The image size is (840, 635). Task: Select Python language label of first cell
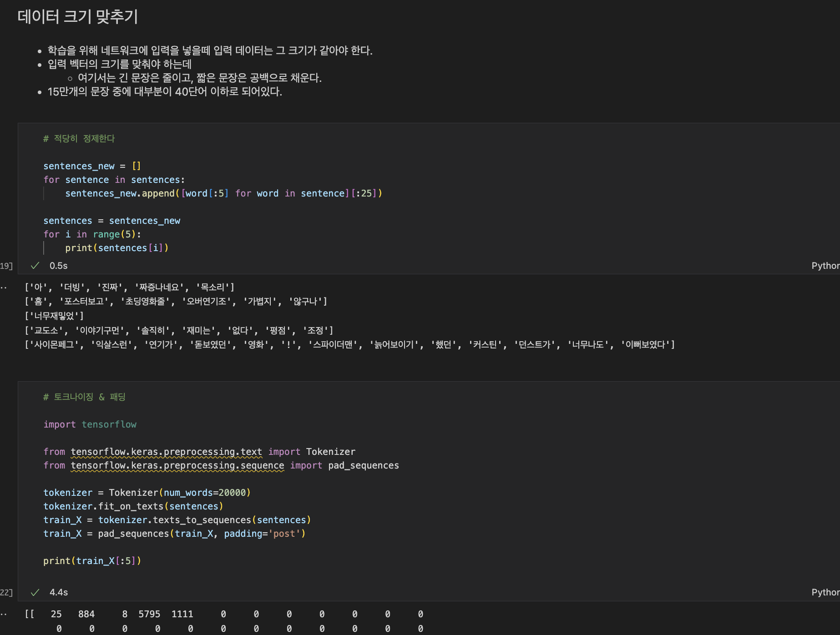825,266
